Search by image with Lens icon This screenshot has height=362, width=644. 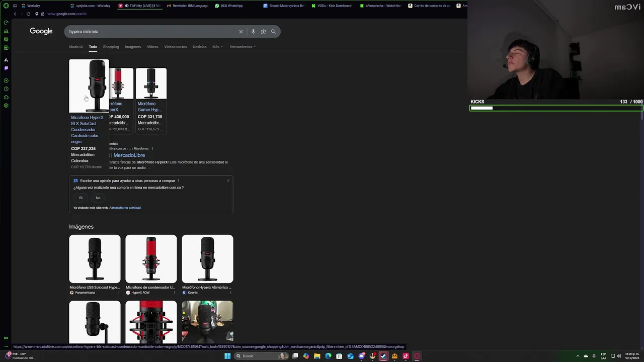click(263, 32)
